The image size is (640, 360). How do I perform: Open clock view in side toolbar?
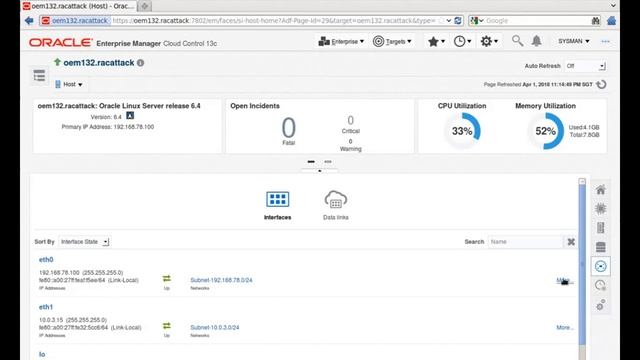[x=600, y=285]
